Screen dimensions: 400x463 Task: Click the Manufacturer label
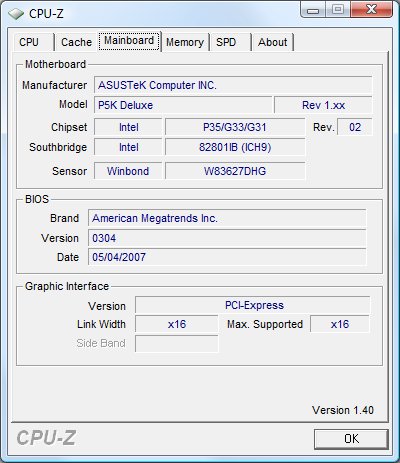point(55,85)
